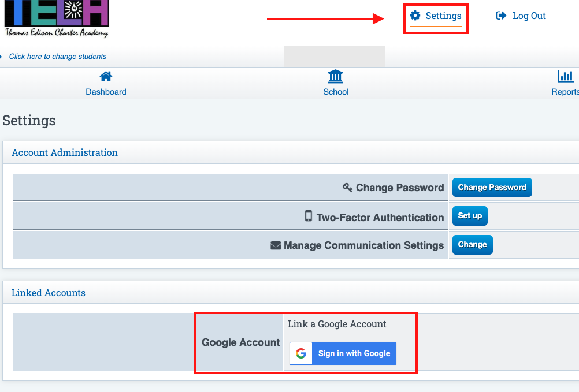
Task: Click the key icon next to Change Password
Action: pyautogui.click(x=347, y=187)
